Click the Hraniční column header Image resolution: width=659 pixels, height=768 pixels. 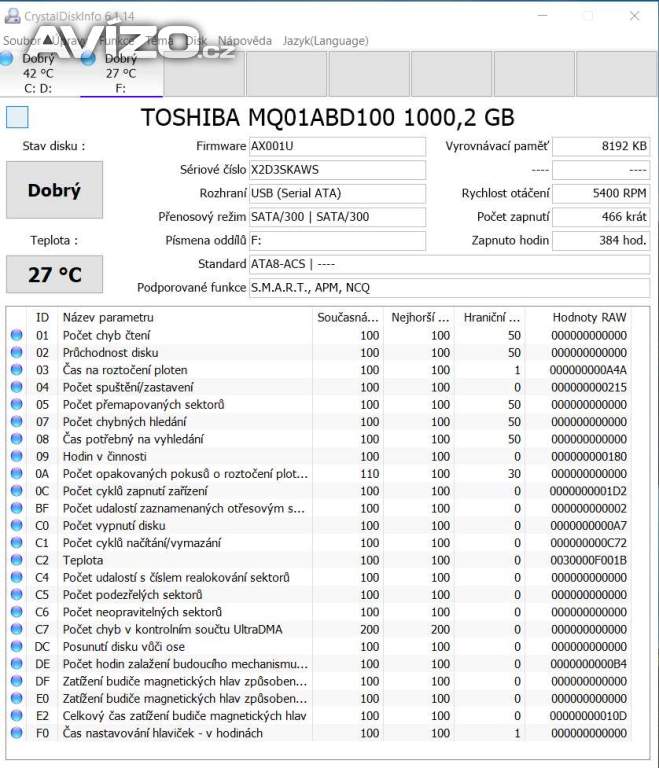coord(490,317)
